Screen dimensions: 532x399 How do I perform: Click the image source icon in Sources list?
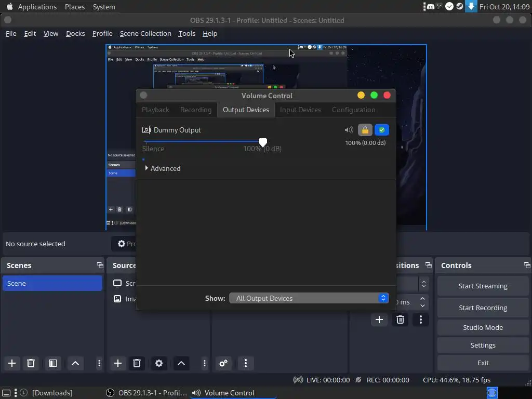click(x=117, y=299)
